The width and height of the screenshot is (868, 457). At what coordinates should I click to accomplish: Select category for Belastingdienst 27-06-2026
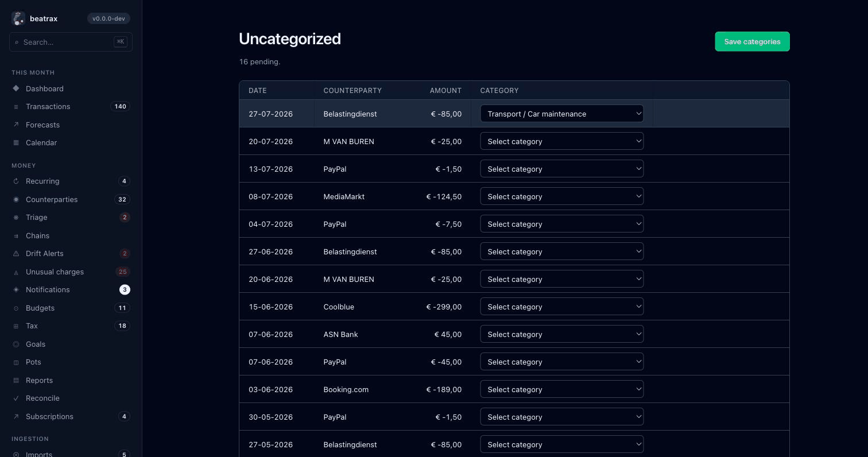pyautogui.click(x=561, y=251)
